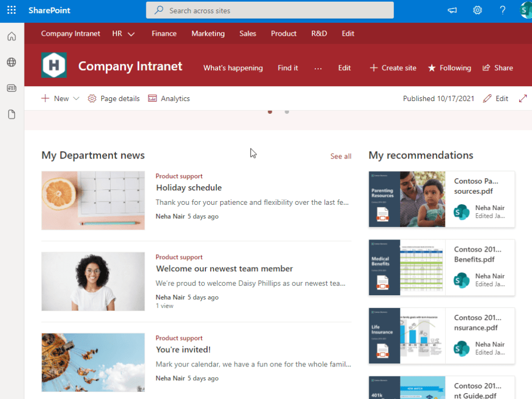Viewport: 532px width, 399px height.
Task: Open Contoso Pa...sources.pdf file name
Action: [x=476, y=186]
